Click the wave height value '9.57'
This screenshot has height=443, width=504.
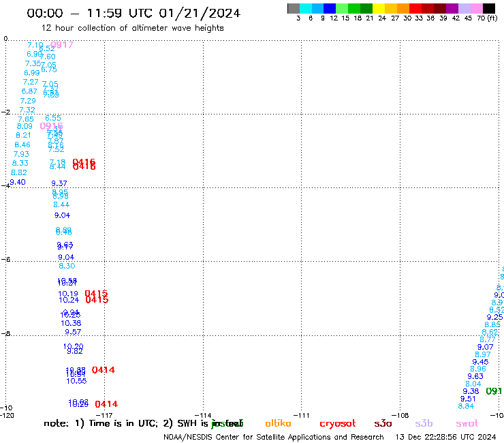pos(73,332)
